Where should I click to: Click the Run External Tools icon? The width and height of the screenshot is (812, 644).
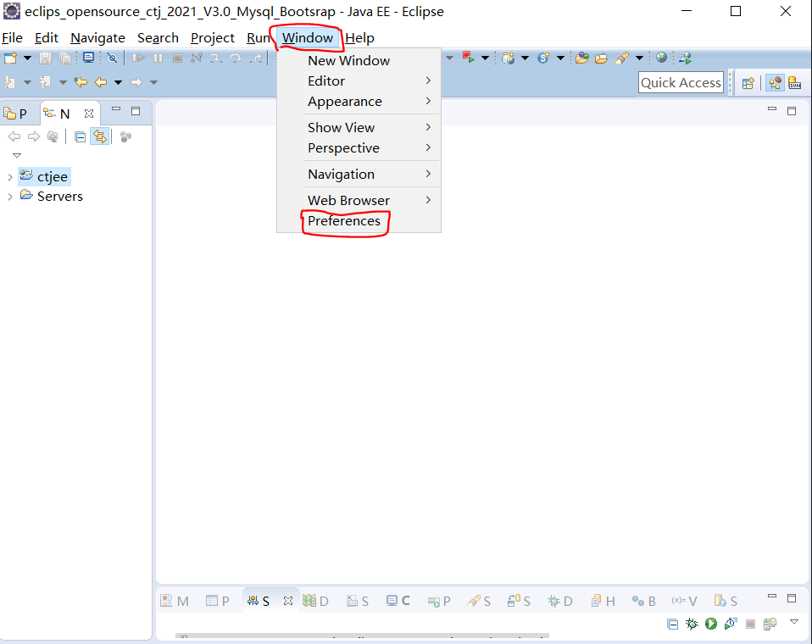pos(469,58)
